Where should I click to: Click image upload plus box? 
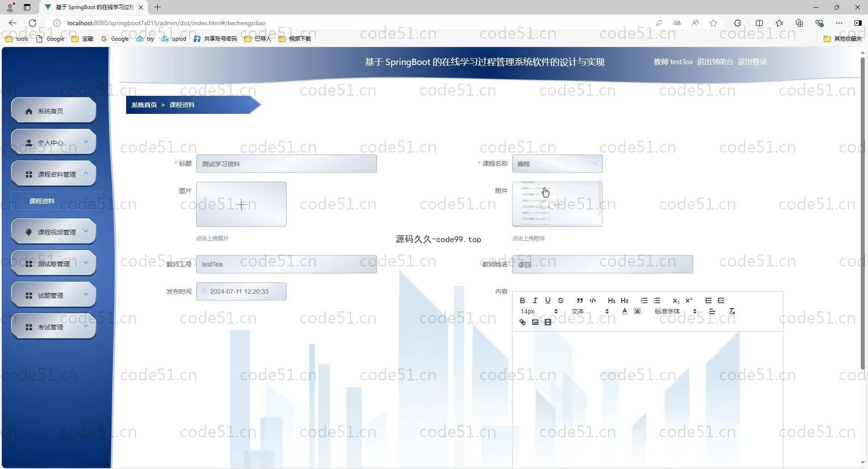[241, 204]
